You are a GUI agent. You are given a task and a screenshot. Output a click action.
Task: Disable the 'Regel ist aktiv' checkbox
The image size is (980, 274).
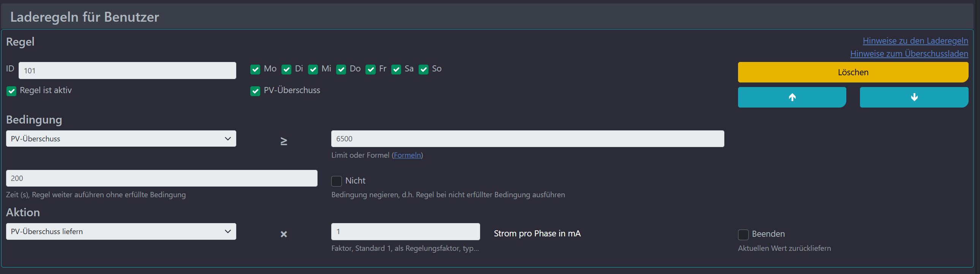(x=11, y=91)
